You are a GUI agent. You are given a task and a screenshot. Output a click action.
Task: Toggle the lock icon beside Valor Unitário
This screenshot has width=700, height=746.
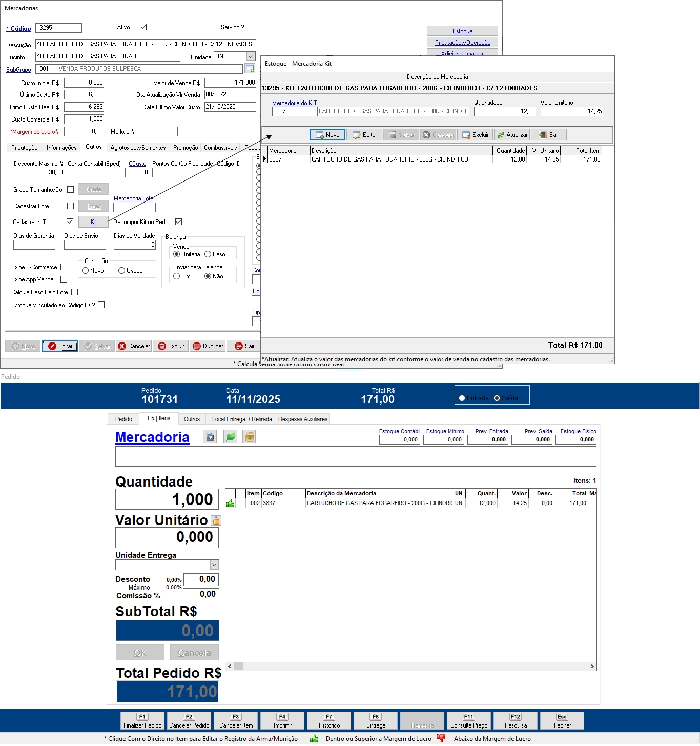pos(216,520)
